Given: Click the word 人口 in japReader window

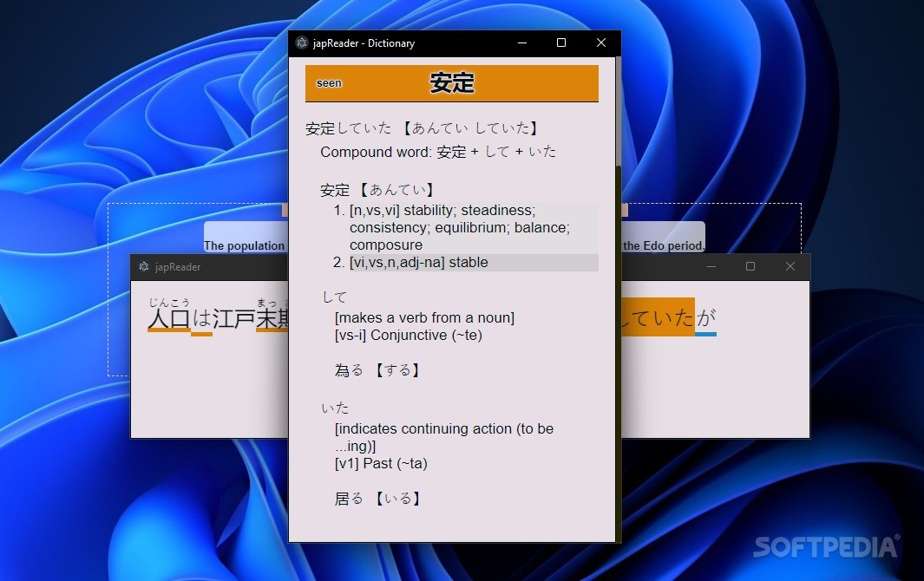Looking at the screenshot, I should click(x=168, y=319).
